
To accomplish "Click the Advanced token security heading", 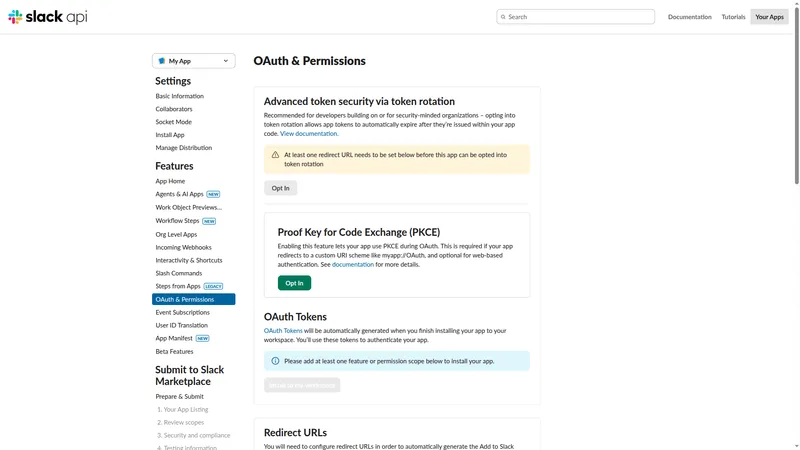I will (x=359, y=101).
